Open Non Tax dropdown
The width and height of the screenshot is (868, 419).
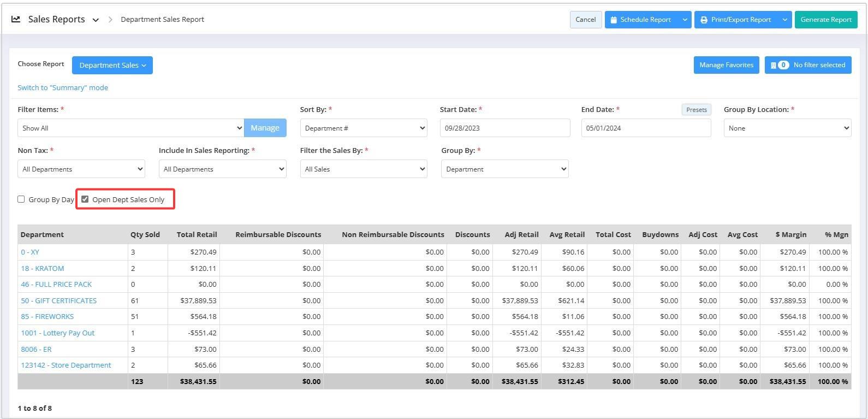tap(81, 169)
